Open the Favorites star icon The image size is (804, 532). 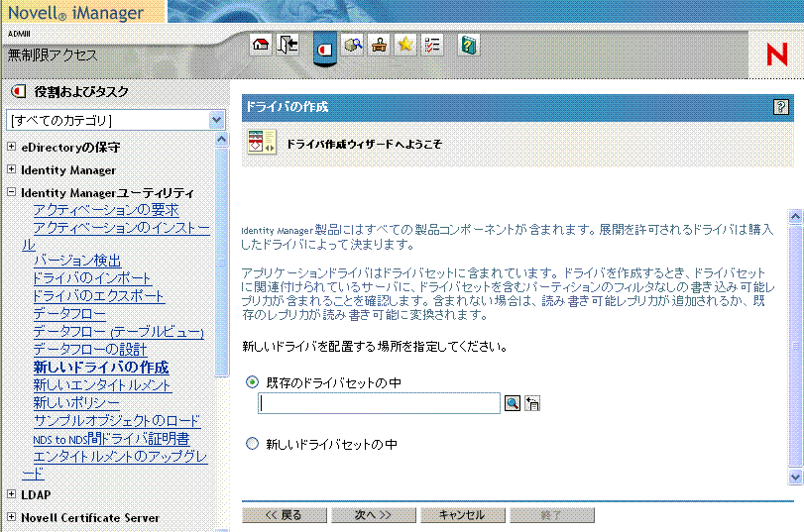coord(405,46)
